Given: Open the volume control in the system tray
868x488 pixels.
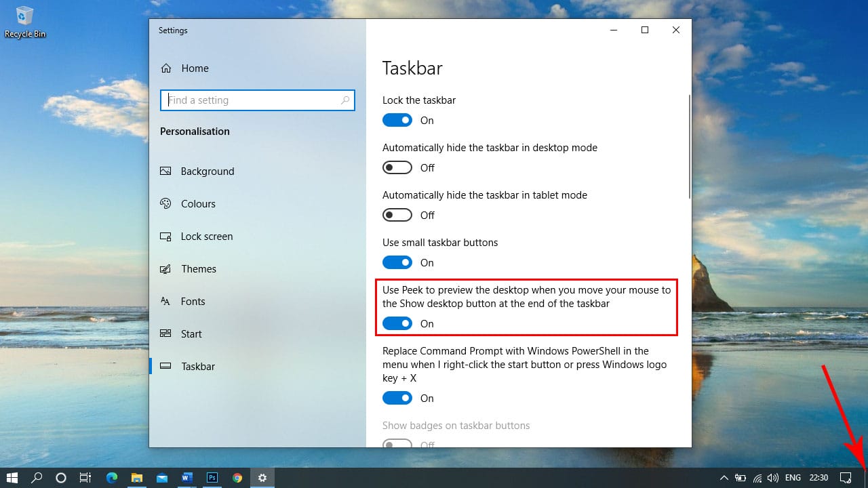Looking at the screenshot, I should pyautogui.click(x=773, y=478).
